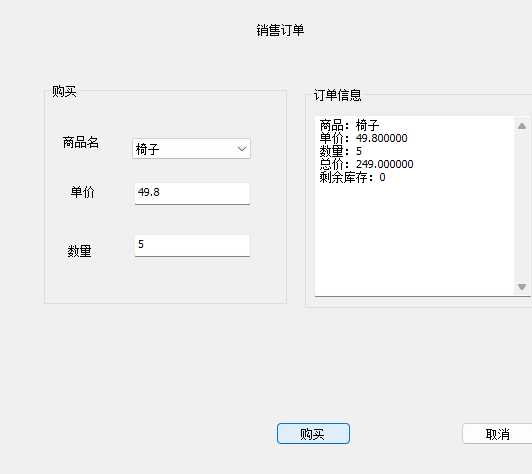Viewport: 532px width, 474px height.
Task: Click the 商品名 label
Action: (x=81, y=143)
